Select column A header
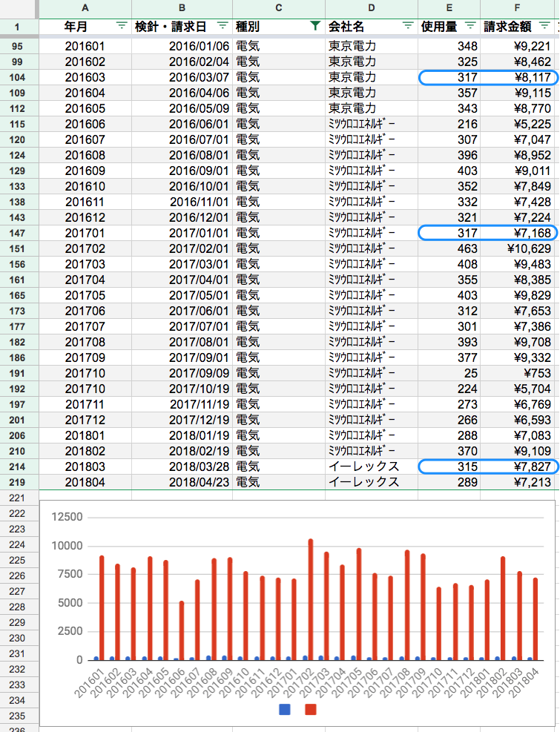 (x=85, y=8)
